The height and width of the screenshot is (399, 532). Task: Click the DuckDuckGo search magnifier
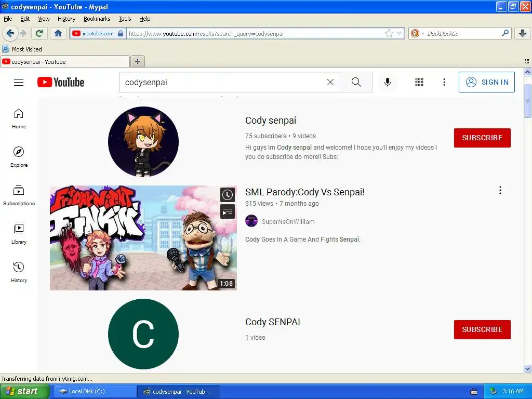point(505,33)
